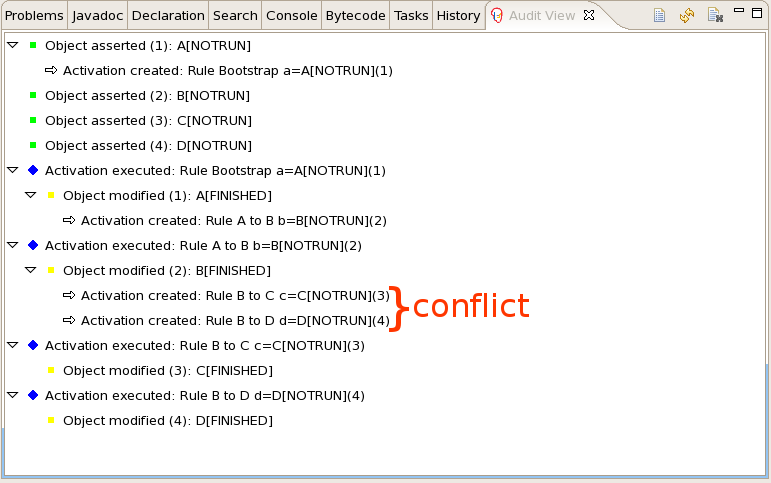This screenshot has height=483, width=771.
Task: Click arrow icon of Rule B to C activation created
Action: click(69, 295)
